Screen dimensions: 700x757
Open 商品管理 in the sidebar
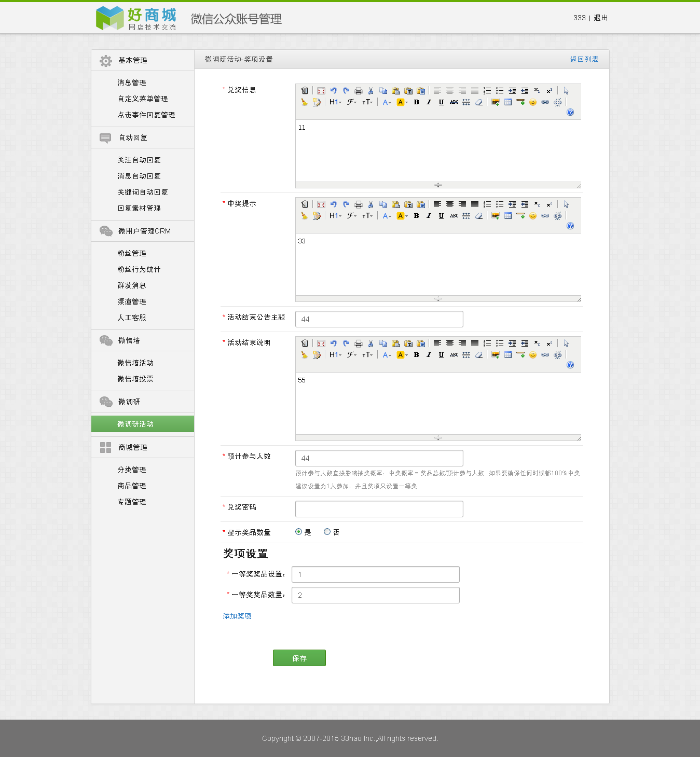click(132, 486)
